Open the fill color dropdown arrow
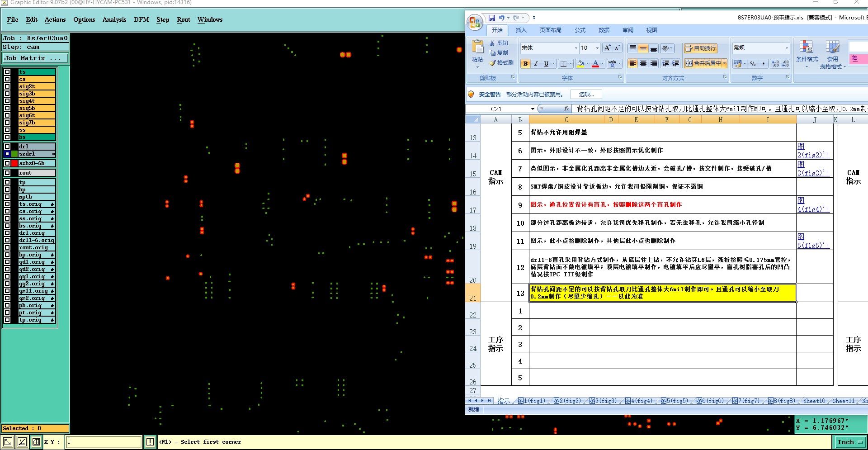 click(x=587, y=64)
